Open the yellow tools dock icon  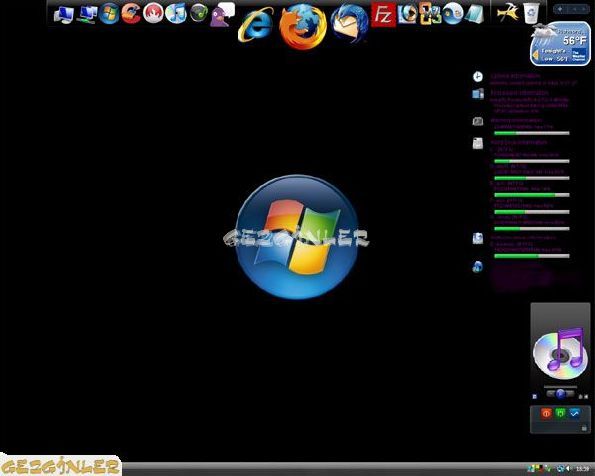(x=508, y=13)
